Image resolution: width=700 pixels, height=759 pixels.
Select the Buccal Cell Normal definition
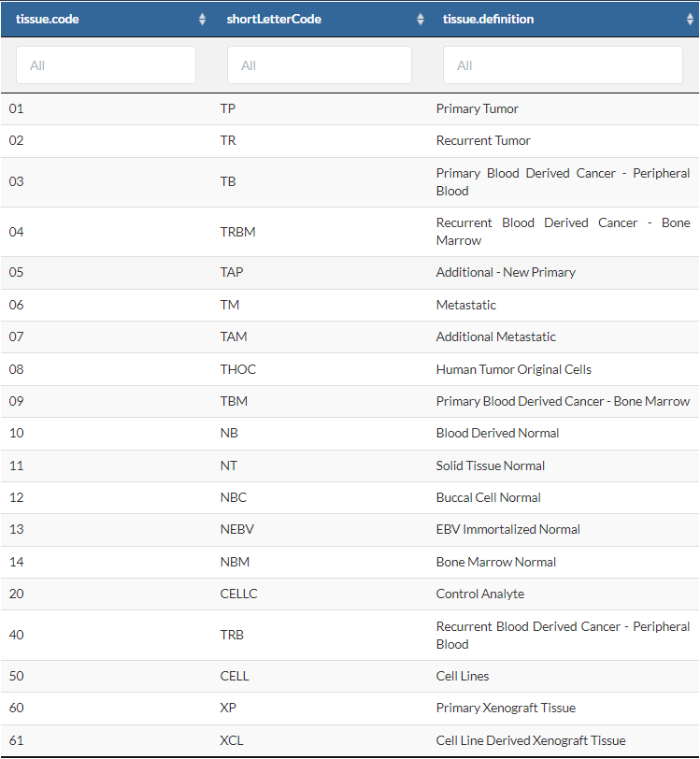tap(488, 497)
